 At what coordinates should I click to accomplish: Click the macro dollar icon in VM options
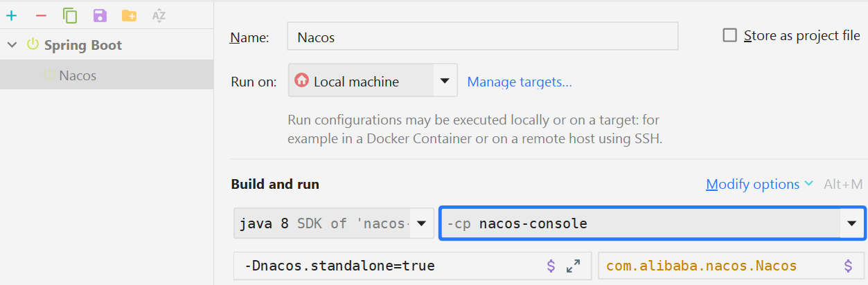coord(551,266)
